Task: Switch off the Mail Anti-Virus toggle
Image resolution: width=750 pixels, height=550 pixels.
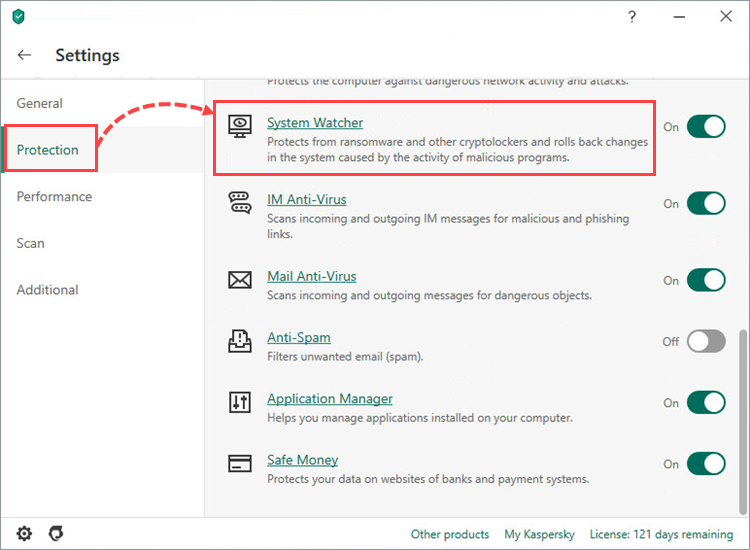Action: pos(707,280)
